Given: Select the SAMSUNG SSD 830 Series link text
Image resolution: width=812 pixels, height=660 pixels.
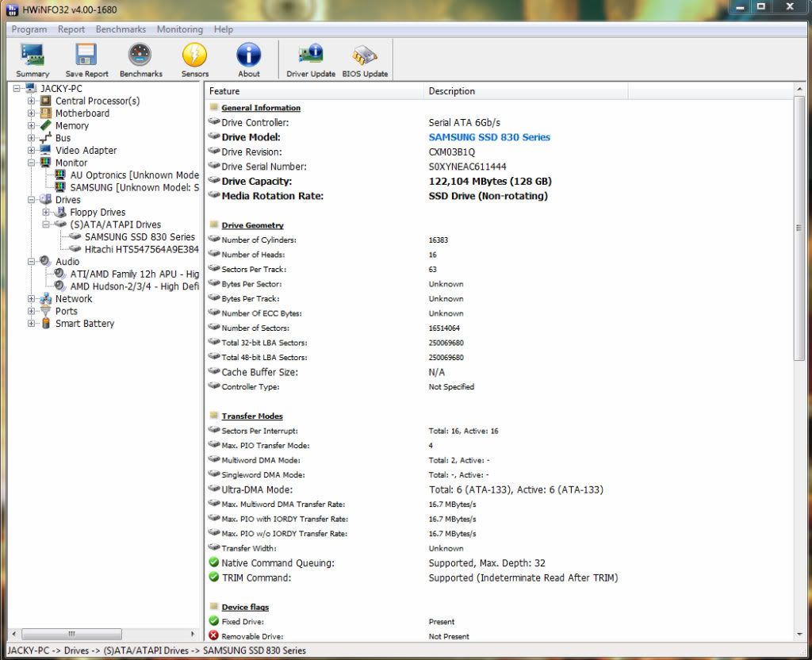Looking at the screenshot, I should [489, 137].
